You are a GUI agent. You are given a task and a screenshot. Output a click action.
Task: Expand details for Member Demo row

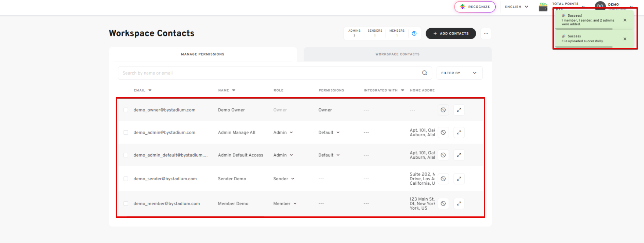(x=459, y=204)
